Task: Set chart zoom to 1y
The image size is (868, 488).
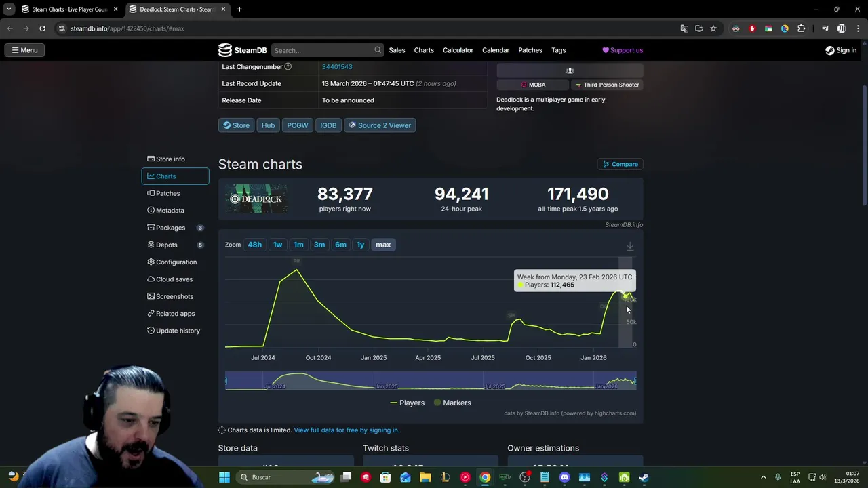Action: point(361,245)
